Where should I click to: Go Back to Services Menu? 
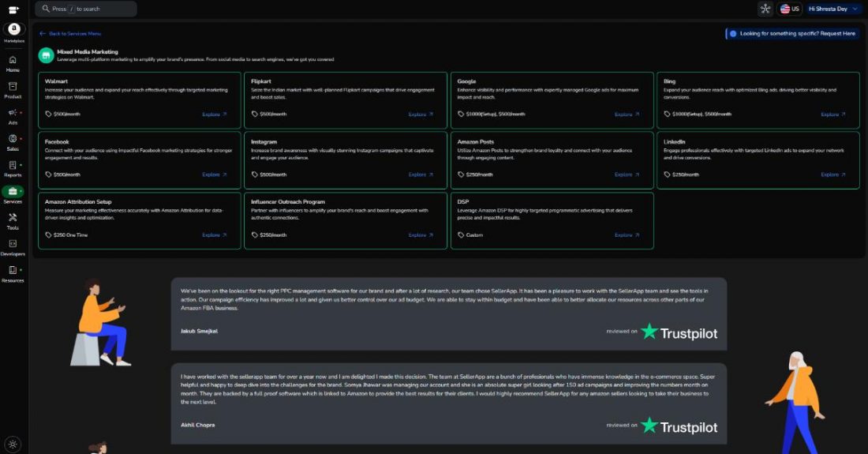tap(70, 34)
